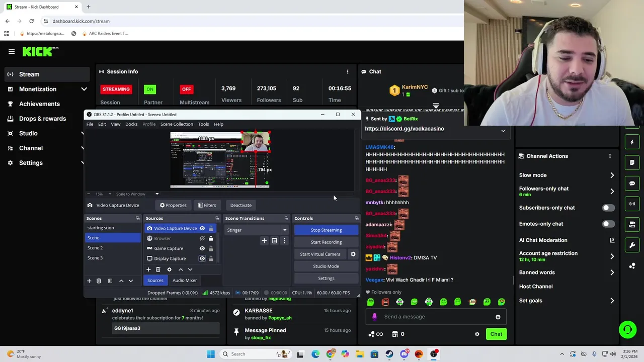644x362 pixels.
Task: Expand Followers-only chat options
Action: tap(612, 192)
